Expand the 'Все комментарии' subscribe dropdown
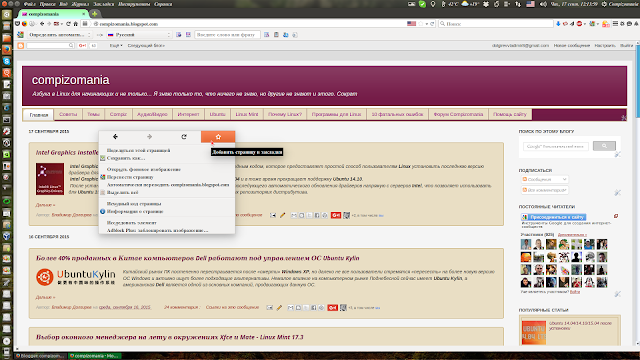640x360 pixels. [x=544, y=190]
